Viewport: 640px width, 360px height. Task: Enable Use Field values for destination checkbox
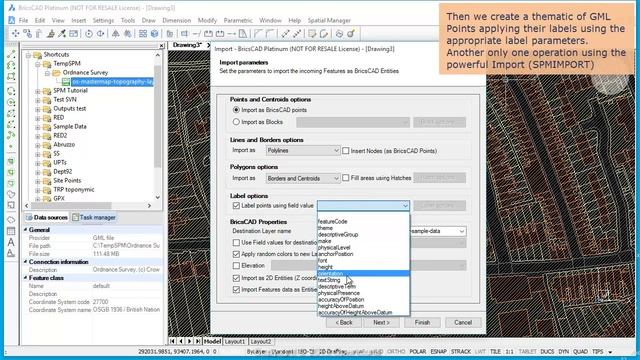pos(236,242)
